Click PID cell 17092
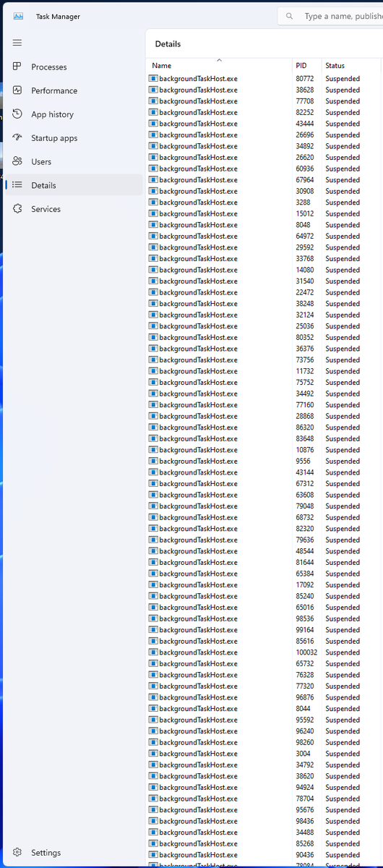383x868 pixels. pyautogui.click(x=304, y=585)
